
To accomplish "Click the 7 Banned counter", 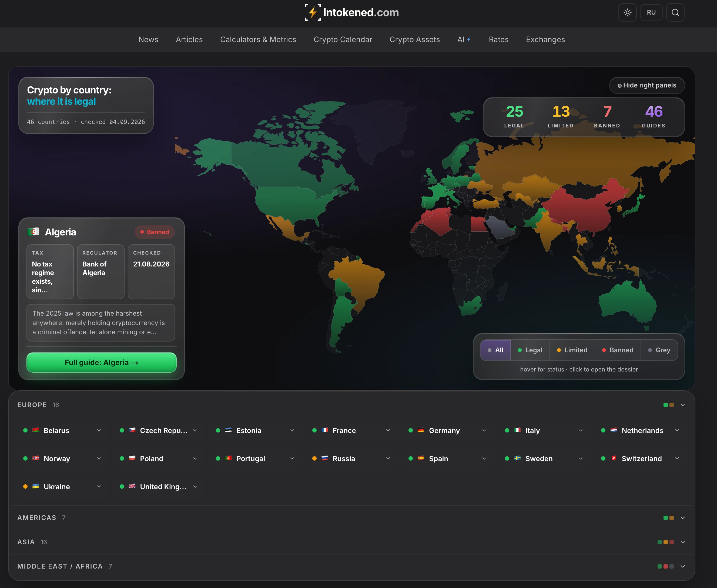I will pyautogui.click(x=607, y=117).
